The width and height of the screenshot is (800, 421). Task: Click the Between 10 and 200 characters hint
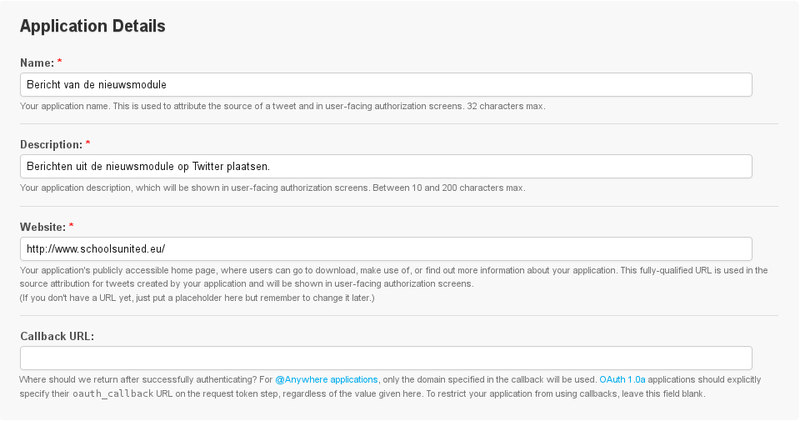(448, 188)
